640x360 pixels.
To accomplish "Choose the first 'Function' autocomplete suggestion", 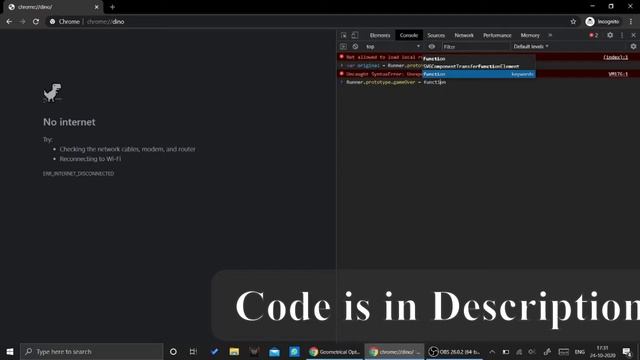I will [x=479, y=59].
